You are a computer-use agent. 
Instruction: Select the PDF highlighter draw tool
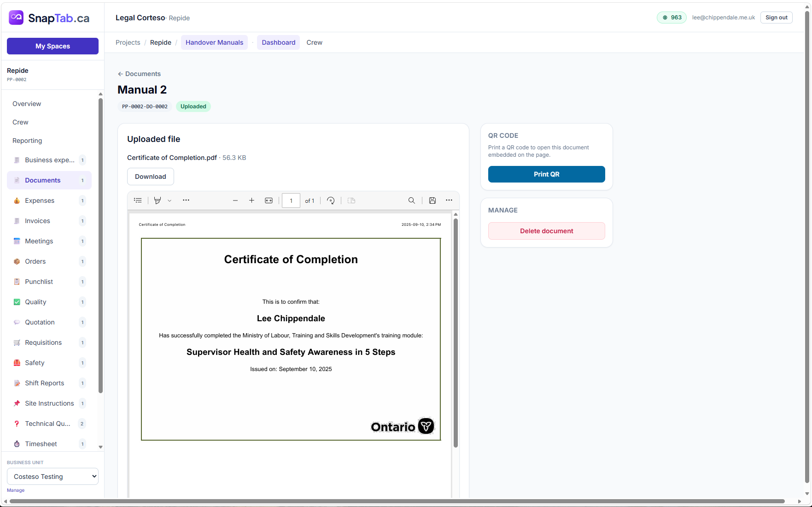pyautogui.click(x=158, y=200)
